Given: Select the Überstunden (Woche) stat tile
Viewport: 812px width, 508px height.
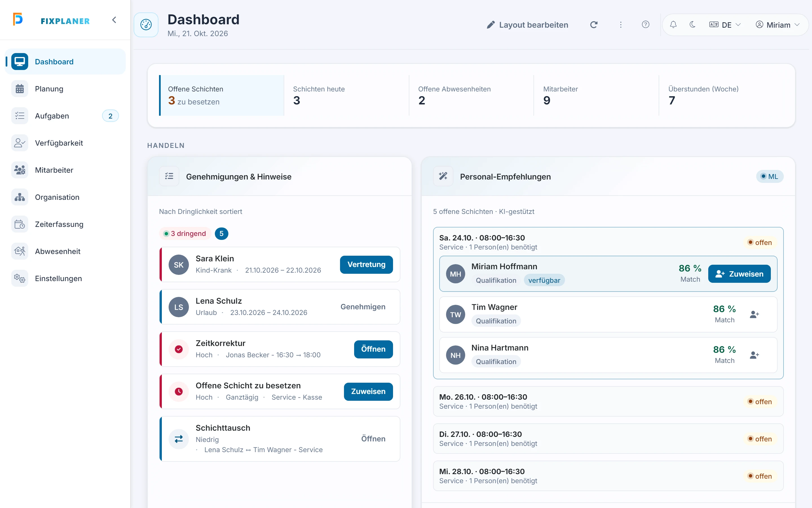Looking at the screenshot, I should coord(721,95).
